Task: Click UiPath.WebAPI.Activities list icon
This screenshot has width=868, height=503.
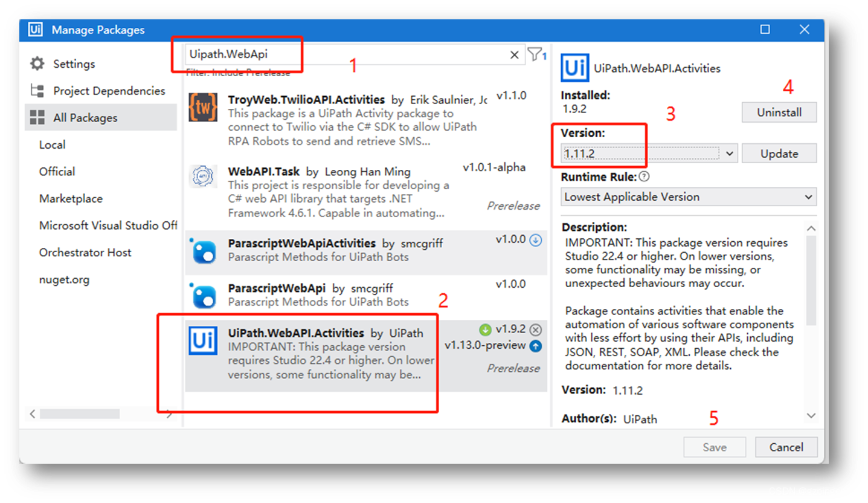Action: [203, 340]
